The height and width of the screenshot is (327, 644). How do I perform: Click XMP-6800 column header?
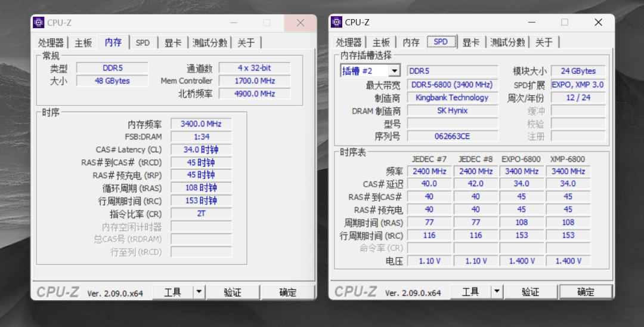[x=568, y=159]
